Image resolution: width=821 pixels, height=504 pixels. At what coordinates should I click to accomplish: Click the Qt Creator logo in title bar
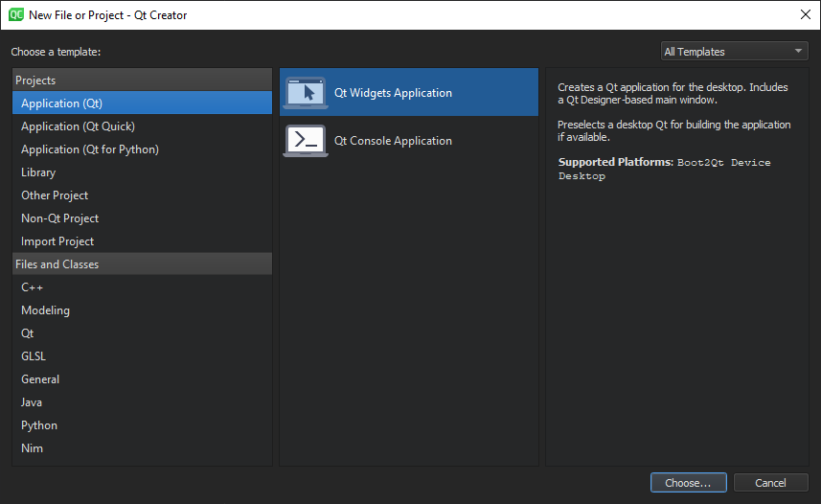(x=16, y=14)
